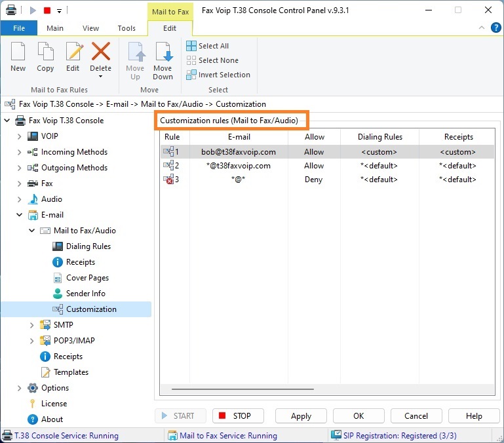Click the New rule icon

coord(18,51)
